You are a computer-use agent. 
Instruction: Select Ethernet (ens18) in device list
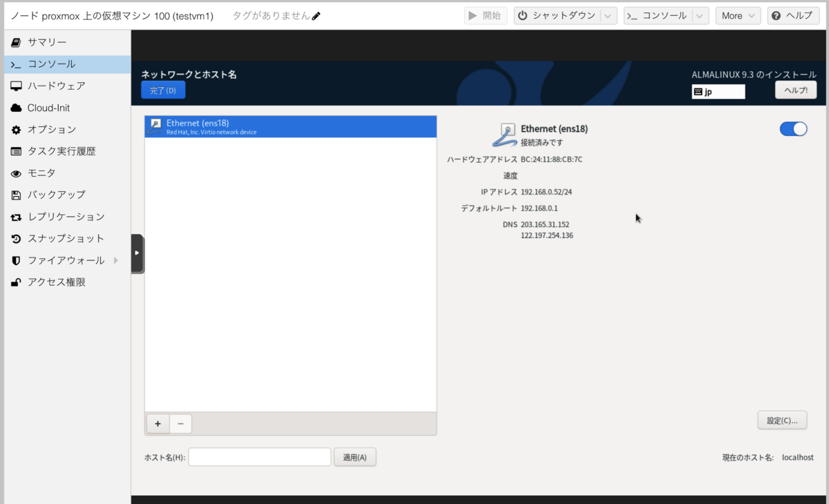click(x=291, y=126)
